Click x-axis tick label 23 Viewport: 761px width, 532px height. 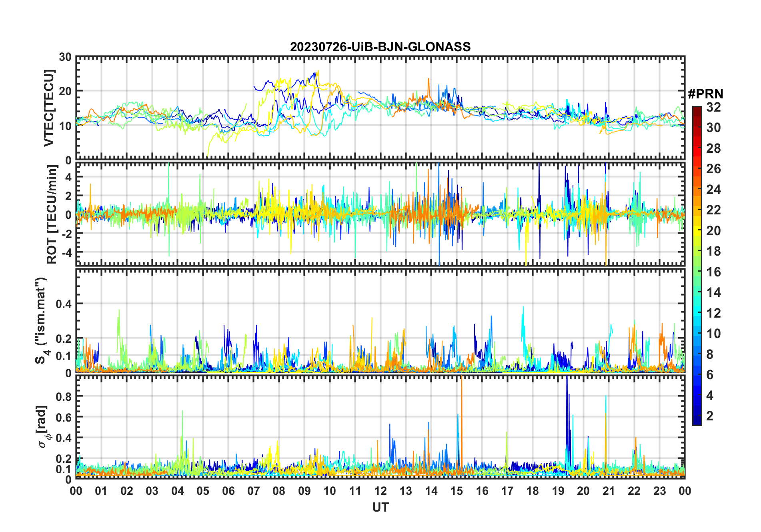tap(659, 491)
